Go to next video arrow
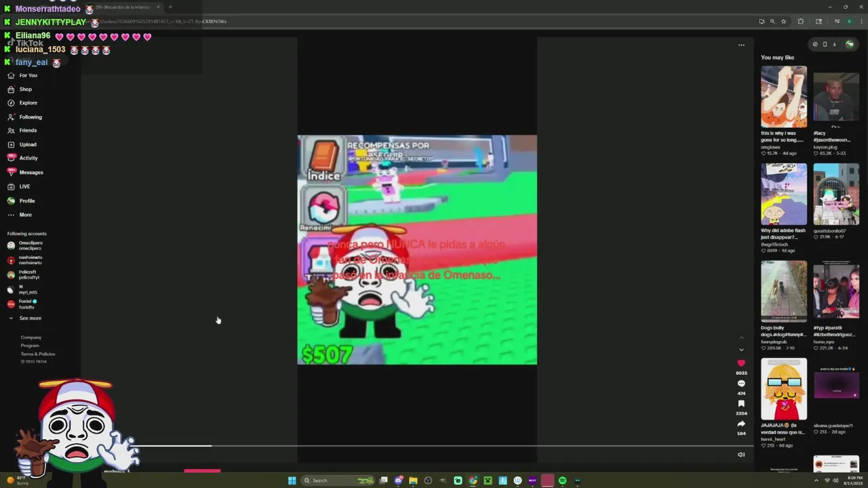Viewport: 868px width, 488px height. coord(741,350)
